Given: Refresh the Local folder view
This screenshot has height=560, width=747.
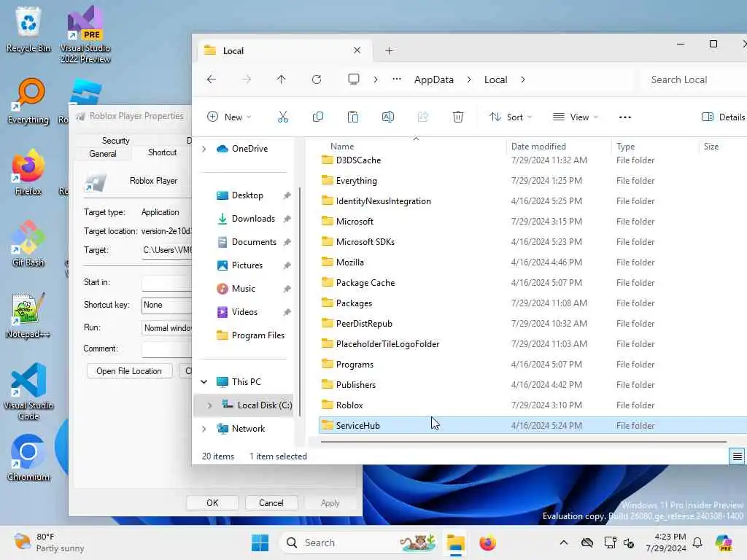Looking at the screenshot, I should click(317, 79).
